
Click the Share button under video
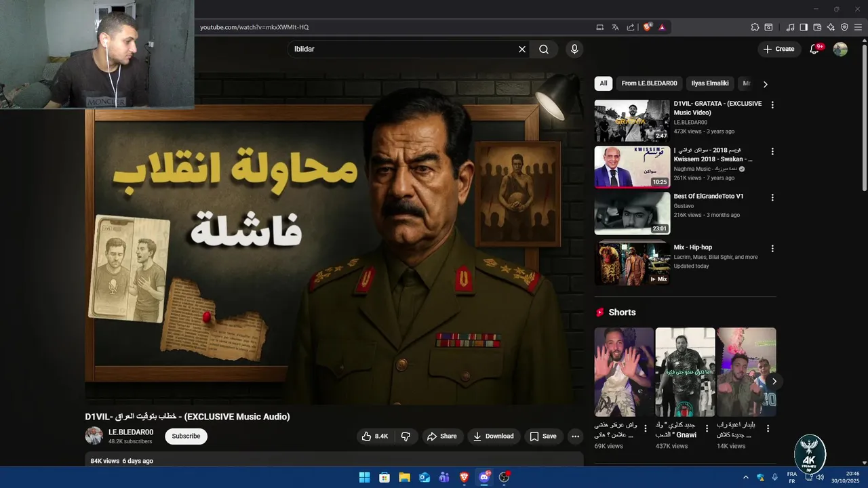point(441,436)
